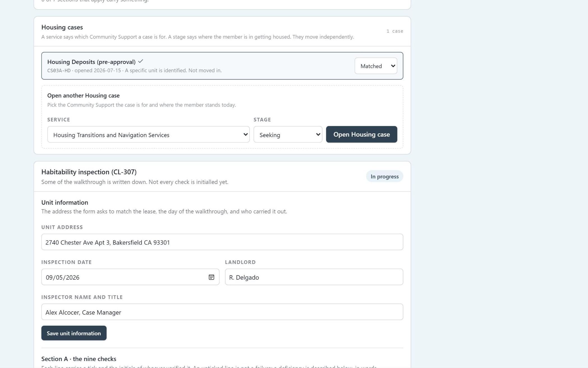The height and width of the screenshot is (368, 588).
Task: Click the INSPECTOR NAME AND TITLE label
Action: pos(82,297)
